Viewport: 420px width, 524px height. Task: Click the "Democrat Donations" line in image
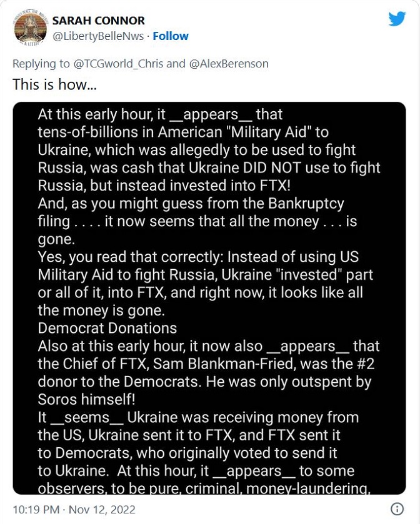[x=107, y=328]
